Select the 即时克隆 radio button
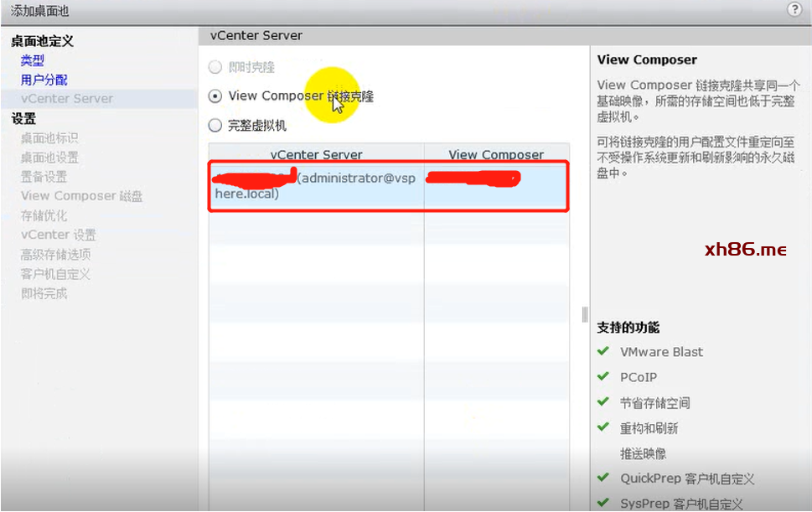The image size is (812, 512). click(215, 67)
